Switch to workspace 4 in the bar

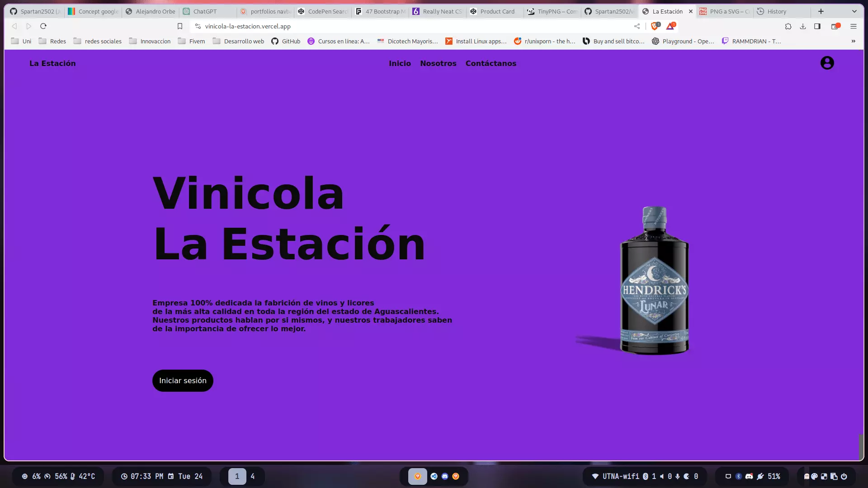[252, 476]
